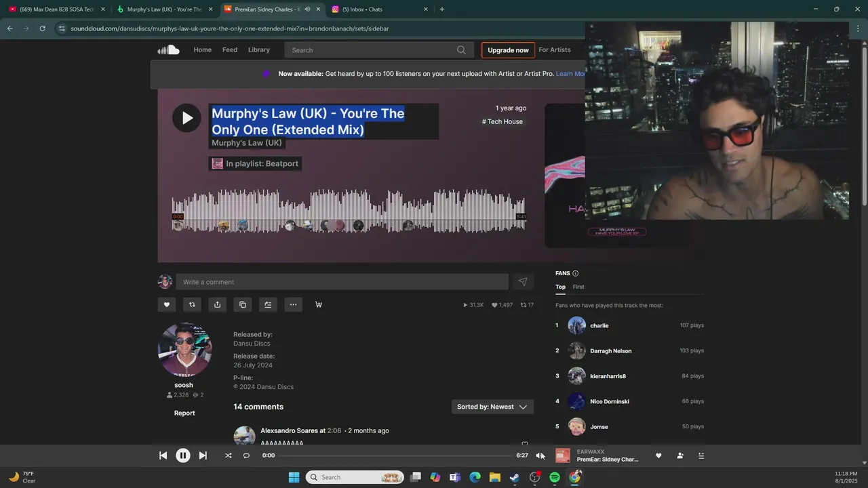This screenshot has height=488, width=868.
Task: Mute the volume in player bar
Action: click(x=539, y=455)
